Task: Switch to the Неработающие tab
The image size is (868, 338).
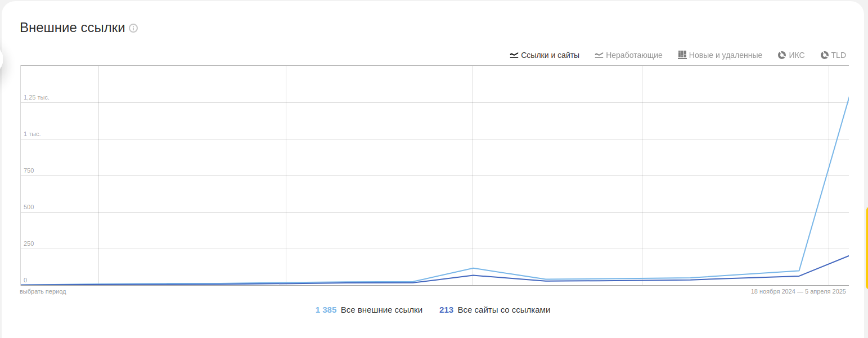Action: (x=634, y=55)
